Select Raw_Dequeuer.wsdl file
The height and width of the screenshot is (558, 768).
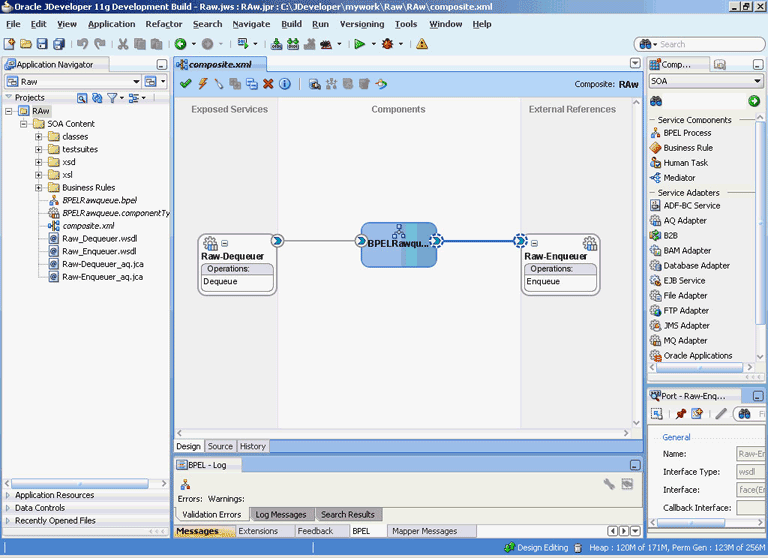pyautogui.click(x=99, y=239)
